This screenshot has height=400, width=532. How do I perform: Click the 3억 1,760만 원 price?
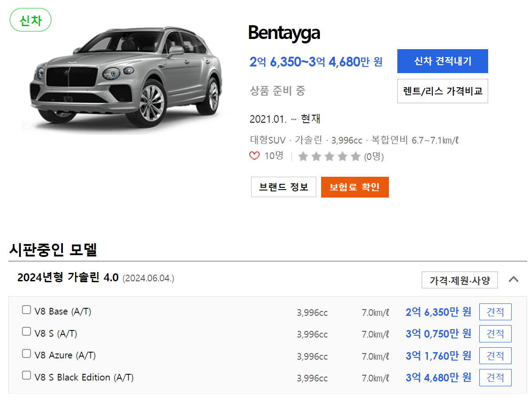pyautogui.click(x=439, y=356)
